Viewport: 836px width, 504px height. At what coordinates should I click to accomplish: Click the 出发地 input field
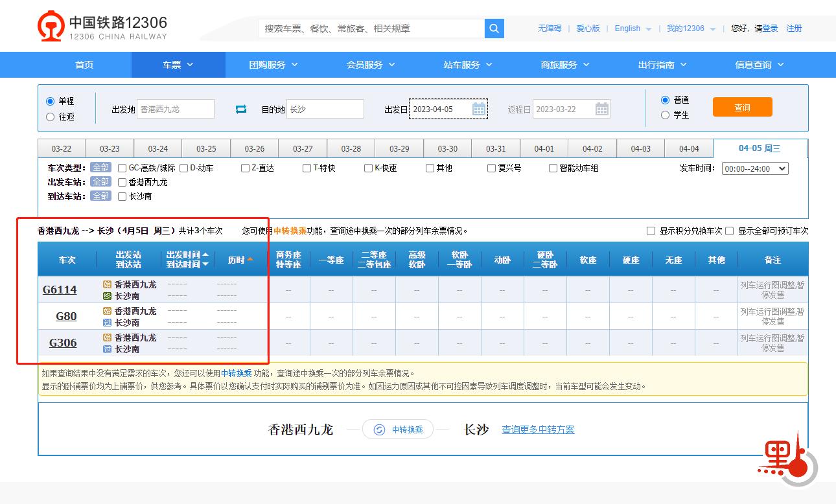point(175,109)
